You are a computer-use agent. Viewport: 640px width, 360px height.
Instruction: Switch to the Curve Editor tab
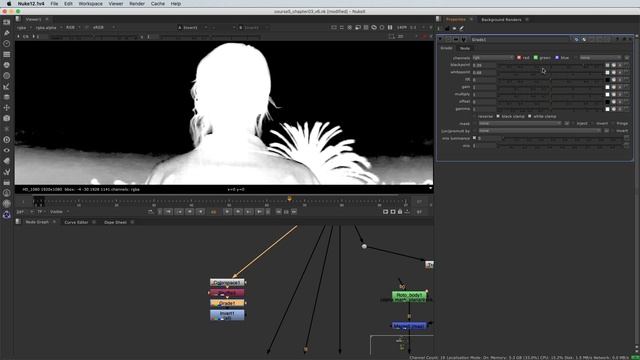[76, 222]
